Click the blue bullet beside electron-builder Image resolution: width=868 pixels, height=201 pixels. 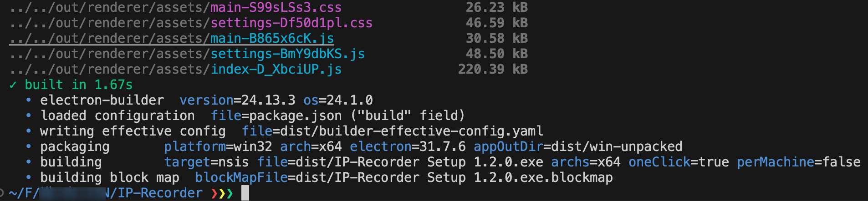point(29,100)
